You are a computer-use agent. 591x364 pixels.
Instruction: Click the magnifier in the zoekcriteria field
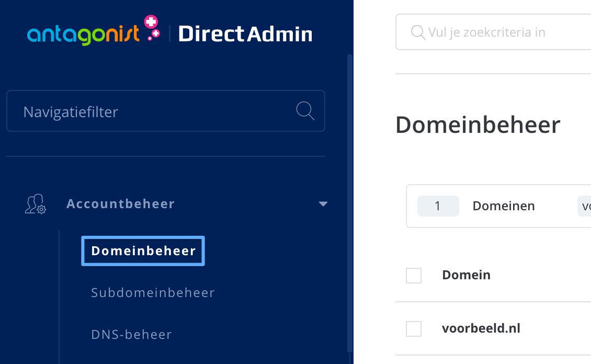(x=417, y=32)
